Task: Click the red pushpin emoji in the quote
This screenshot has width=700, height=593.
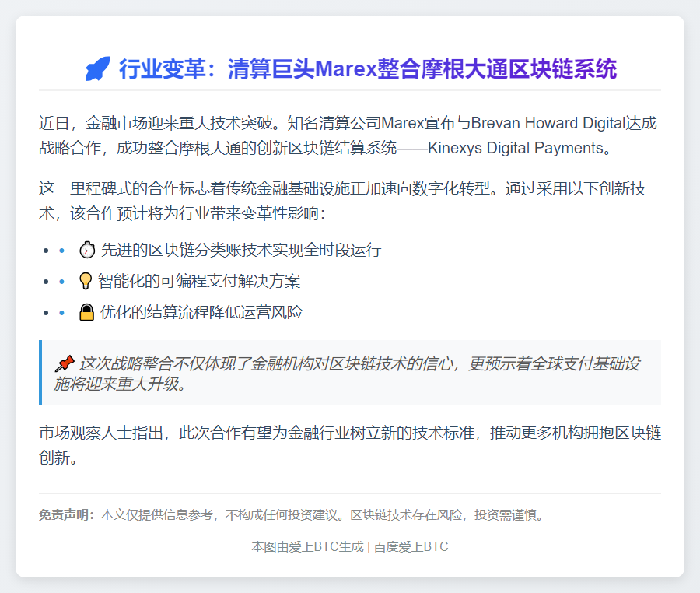Action: 65,364
